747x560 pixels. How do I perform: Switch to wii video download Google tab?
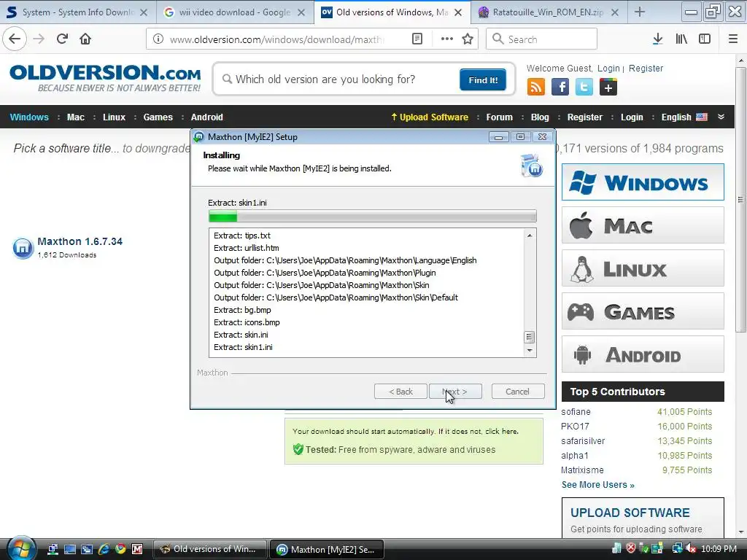click(235, 12)
